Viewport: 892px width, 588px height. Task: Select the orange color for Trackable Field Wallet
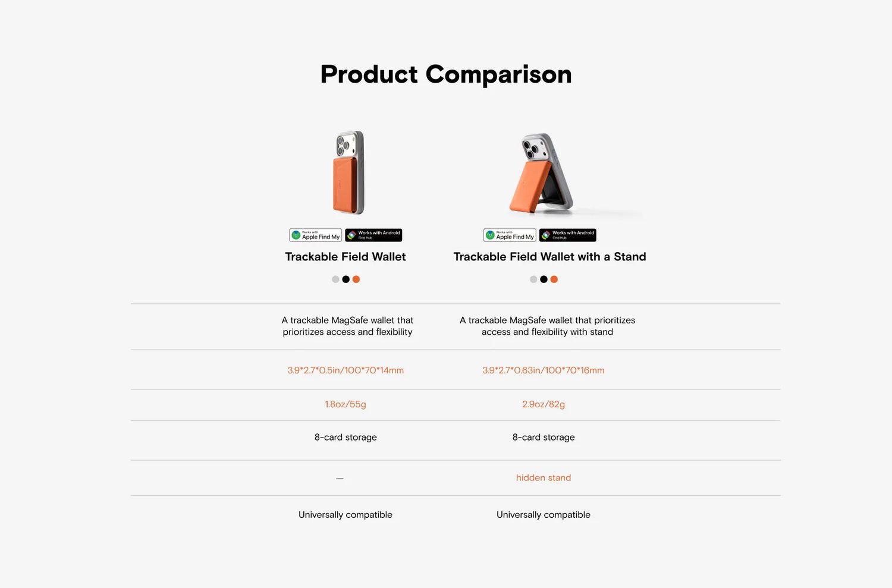pos(356,279)
